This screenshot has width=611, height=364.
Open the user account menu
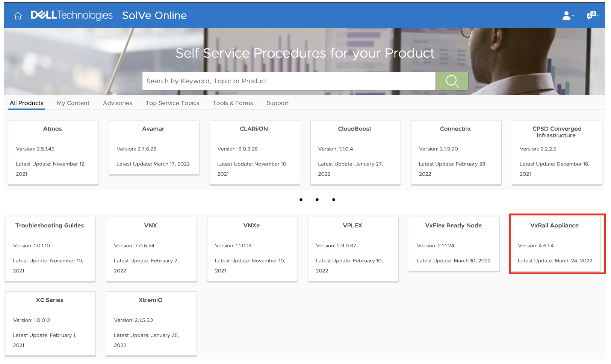tap(568, 16)
